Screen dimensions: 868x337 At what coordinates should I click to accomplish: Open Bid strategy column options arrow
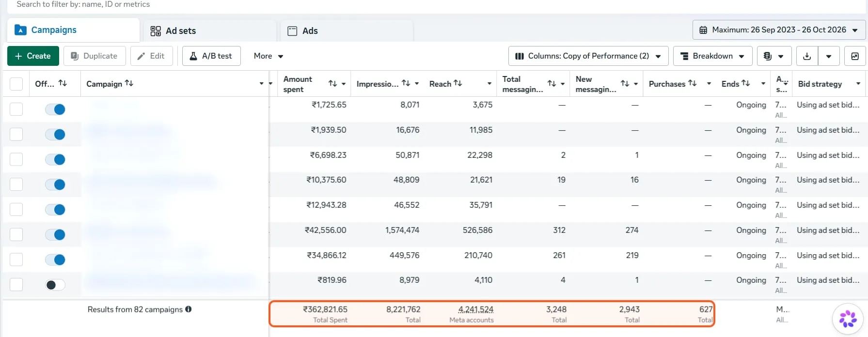pyautogui.click(x=858, y=84)
